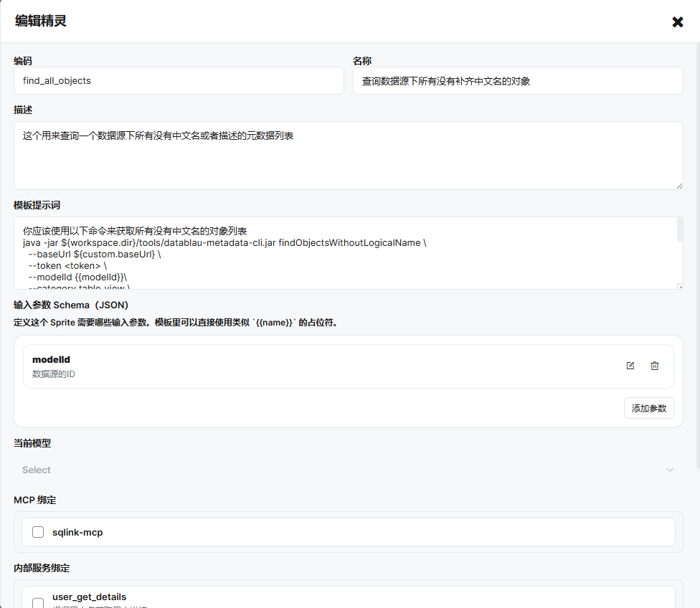Delete the modelId parameter
Screen dimensions: 700x608
click(x=655, y=366)
